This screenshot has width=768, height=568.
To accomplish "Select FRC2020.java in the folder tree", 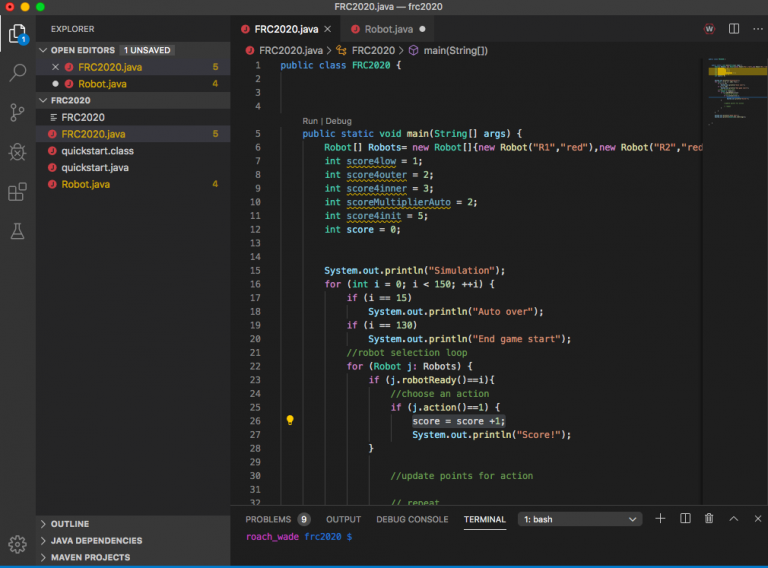I will (x=133, y=134).
